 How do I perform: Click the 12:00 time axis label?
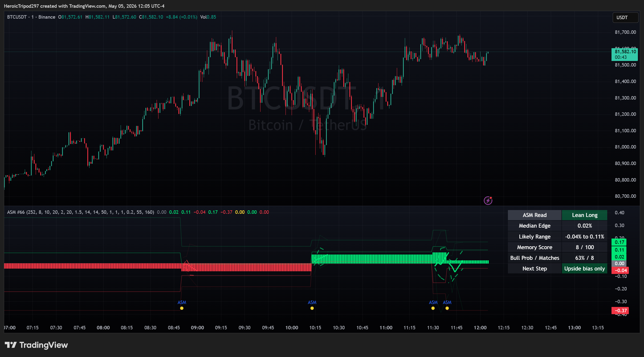[x=480, y=328]
